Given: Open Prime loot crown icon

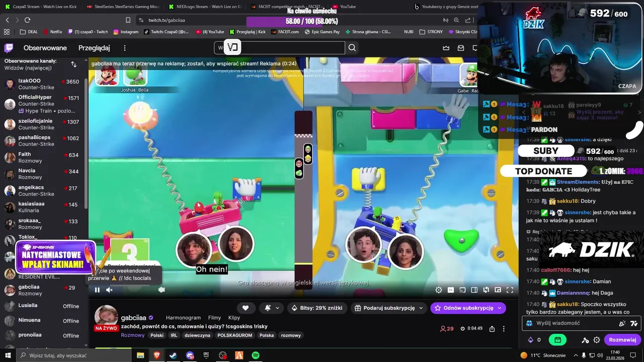Looking at the screenshot, I should click(x=446, y=48).
